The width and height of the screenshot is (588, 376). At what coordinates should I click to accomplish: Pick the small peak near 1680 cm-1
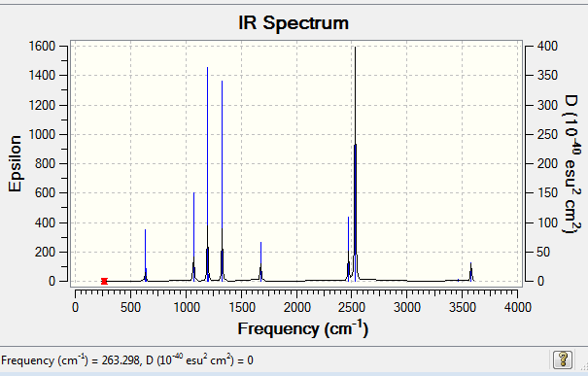click(261, 261)
